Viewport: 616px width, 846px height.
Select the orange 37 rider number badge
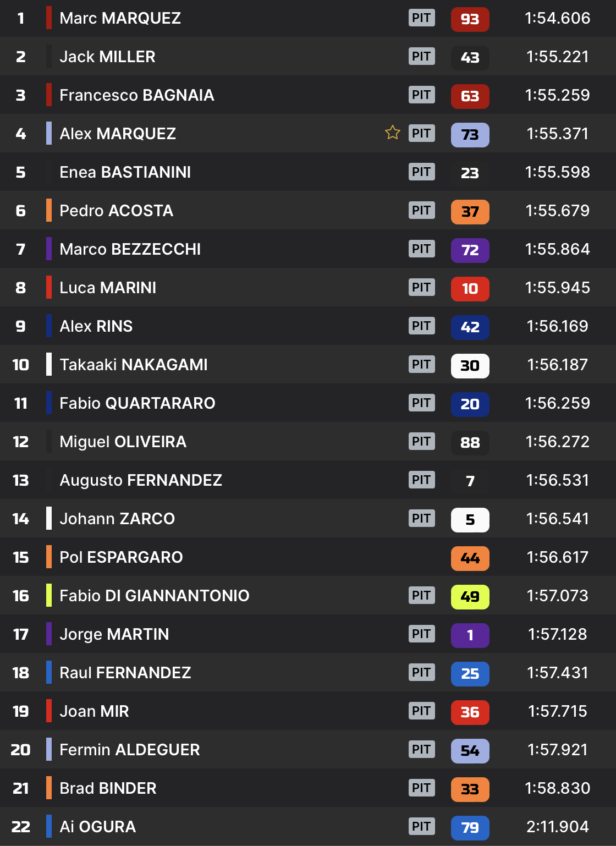(x=470, y=212)
